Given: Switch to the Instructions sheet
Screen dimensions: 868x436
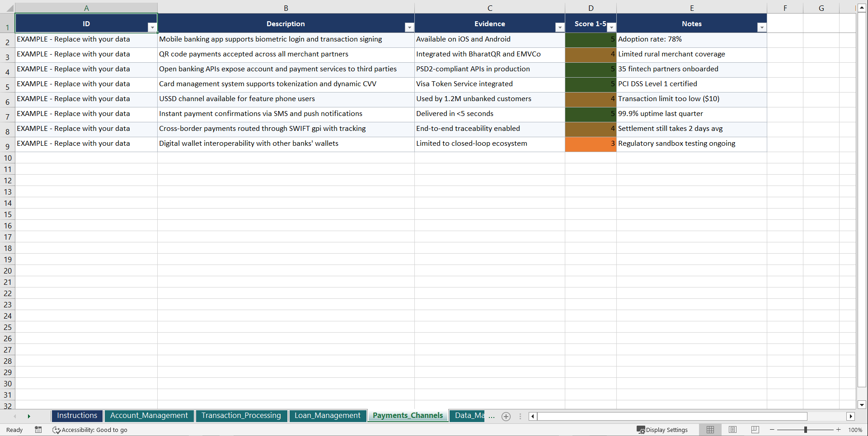Looking at the screenshot, I should click(x=77, y=416).
